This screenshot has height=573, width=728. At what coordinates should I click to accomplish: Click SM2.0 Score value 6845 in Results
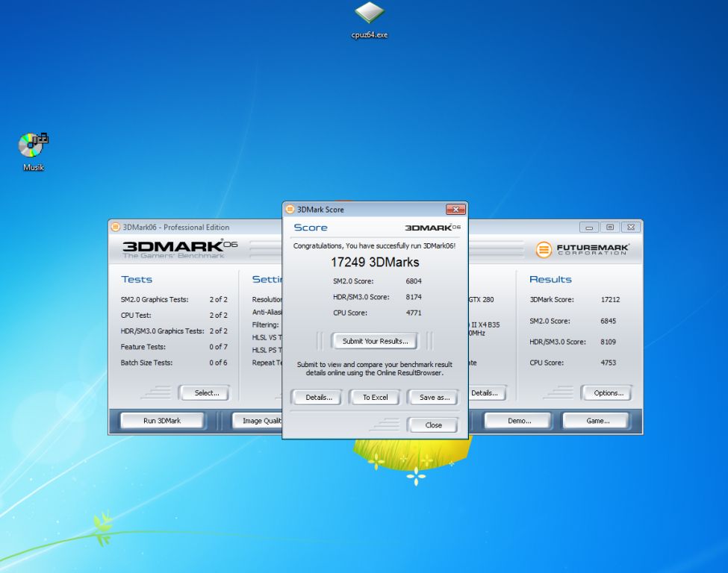point(608,321)
